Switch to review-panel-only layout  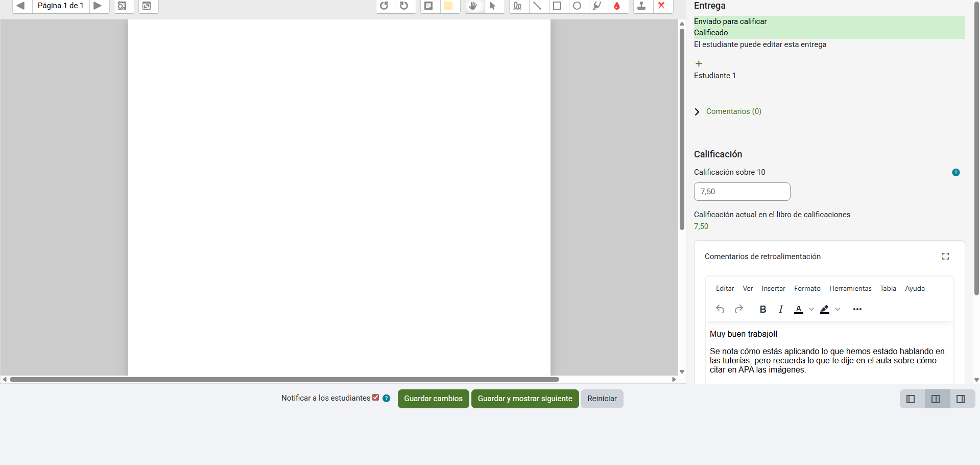click(x=911, y=399)
